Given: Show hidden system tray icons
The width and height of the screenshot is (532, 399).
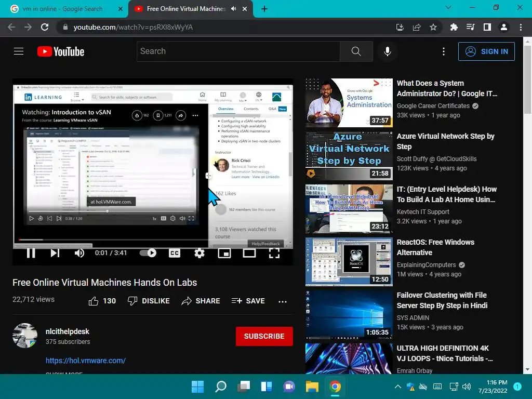Looking at the screenshot, I should 398,387.
